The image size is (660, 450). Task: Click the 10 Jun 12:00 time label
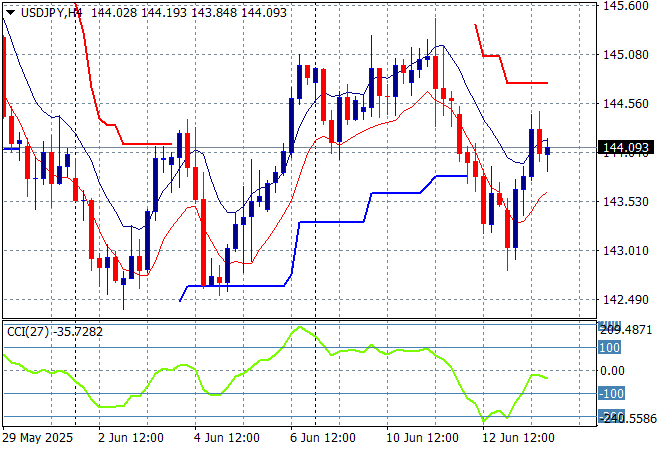click(x=422, y=438)
